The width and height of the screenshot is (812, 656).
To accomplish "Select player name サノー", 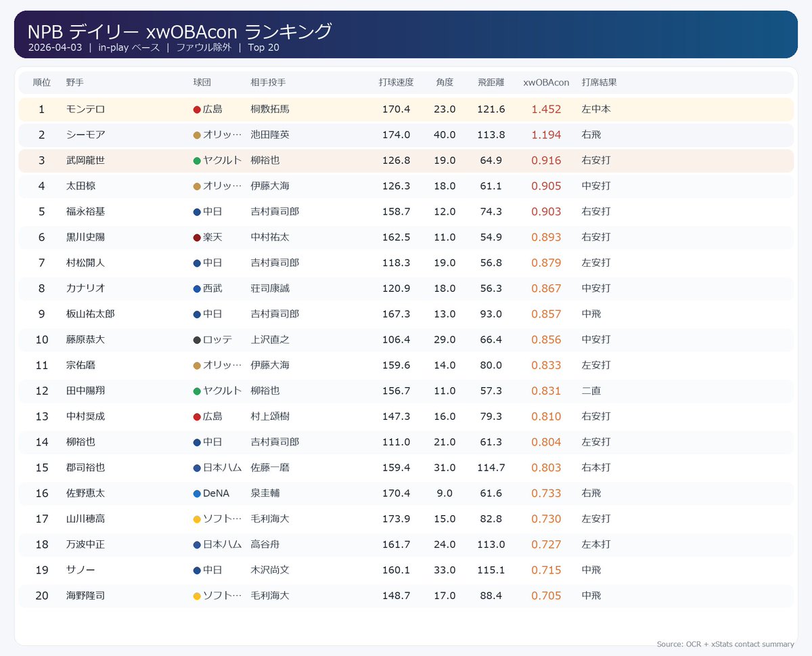I will coord(81,570).
